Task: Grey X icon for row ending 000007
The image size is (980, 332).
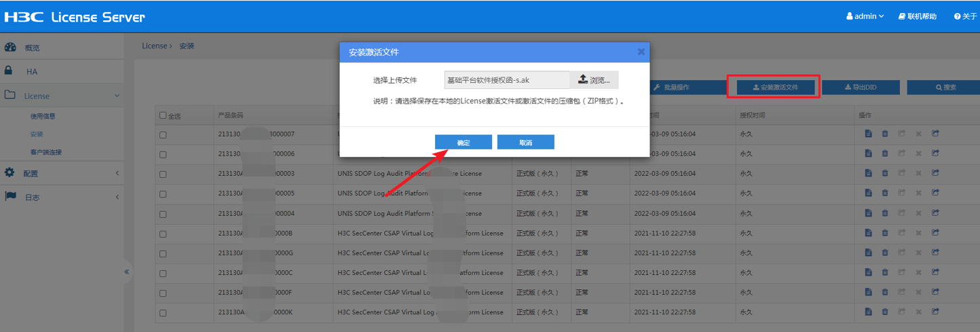Action: point(918,134)
